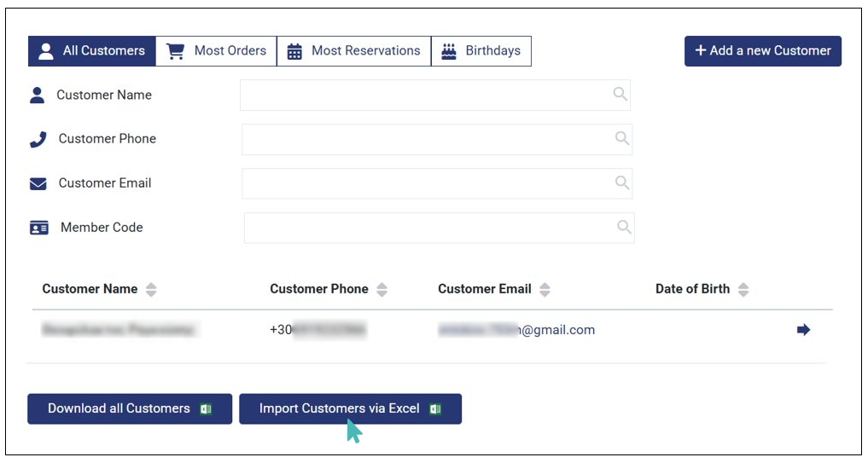Viewport: 868px width, 463px height.
Task: Download all Customers
Action: point(119,409)
